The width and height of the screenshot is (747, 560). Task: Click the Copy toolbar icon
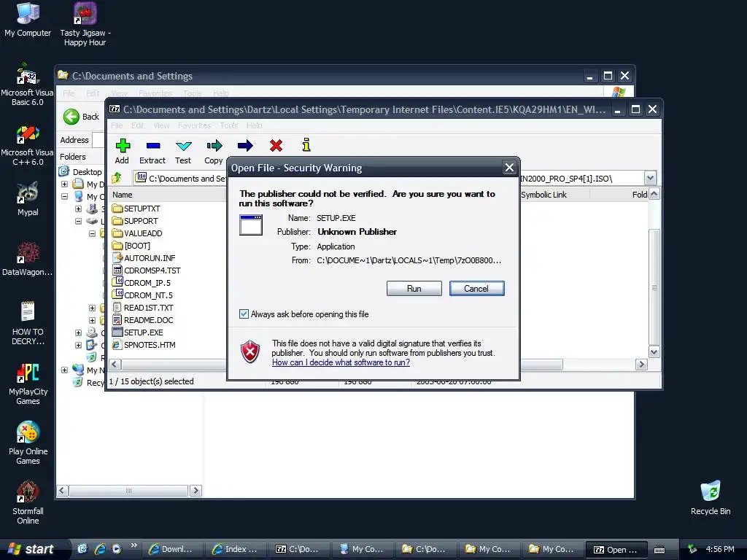pyautogui.click(x=214, y=146)
